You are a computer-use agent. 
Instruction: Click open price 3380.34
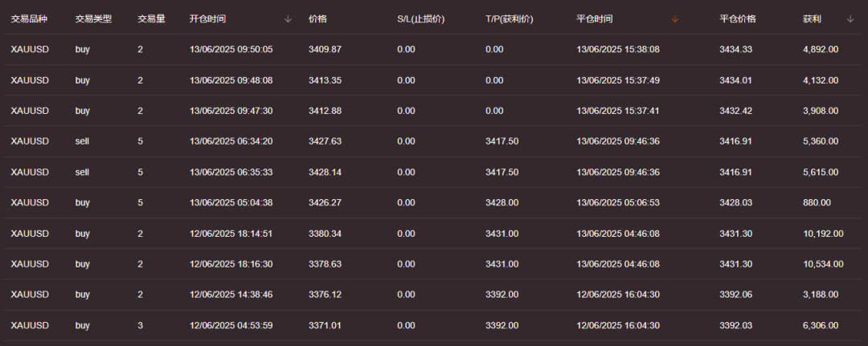(x=325, y=234)
